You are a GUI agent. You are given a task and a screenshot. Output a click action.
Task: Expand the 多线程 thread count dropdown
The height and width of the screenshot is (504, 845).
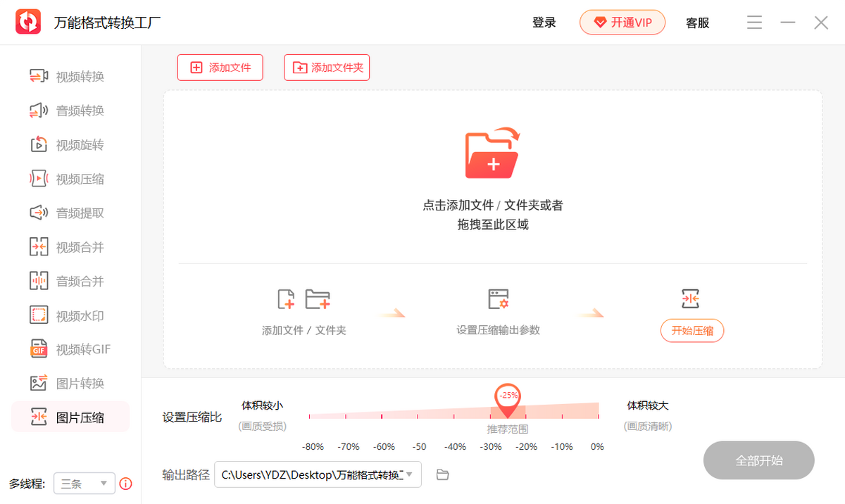click(x=84, y=484)
